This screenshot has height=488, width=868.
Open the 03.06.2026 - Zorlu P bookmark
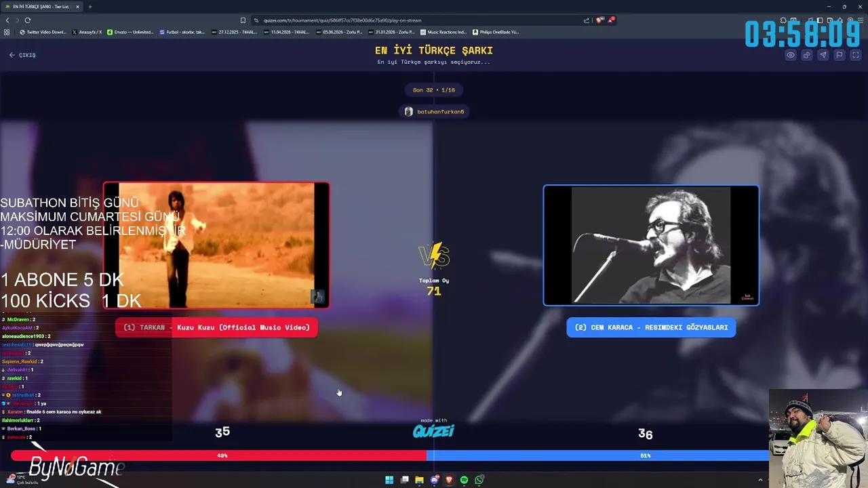click(339, 32)
